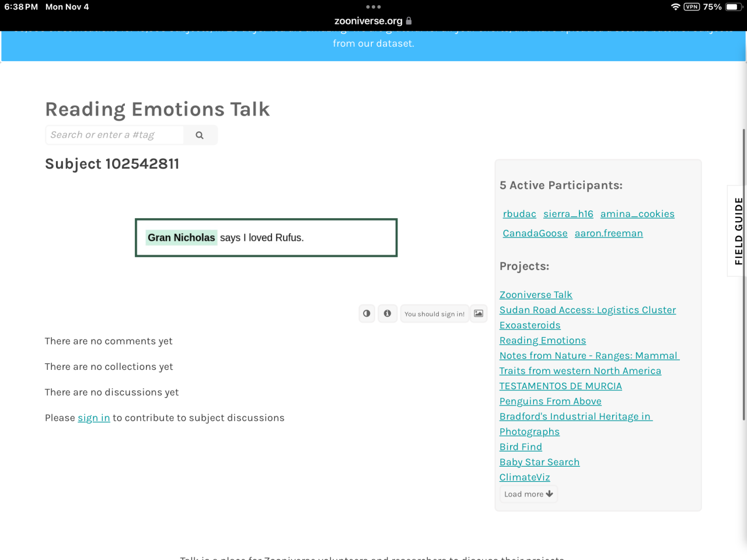The image size is (747, 560).
Task: Open the ClimateViz project link
Action: tap(525, 477)
